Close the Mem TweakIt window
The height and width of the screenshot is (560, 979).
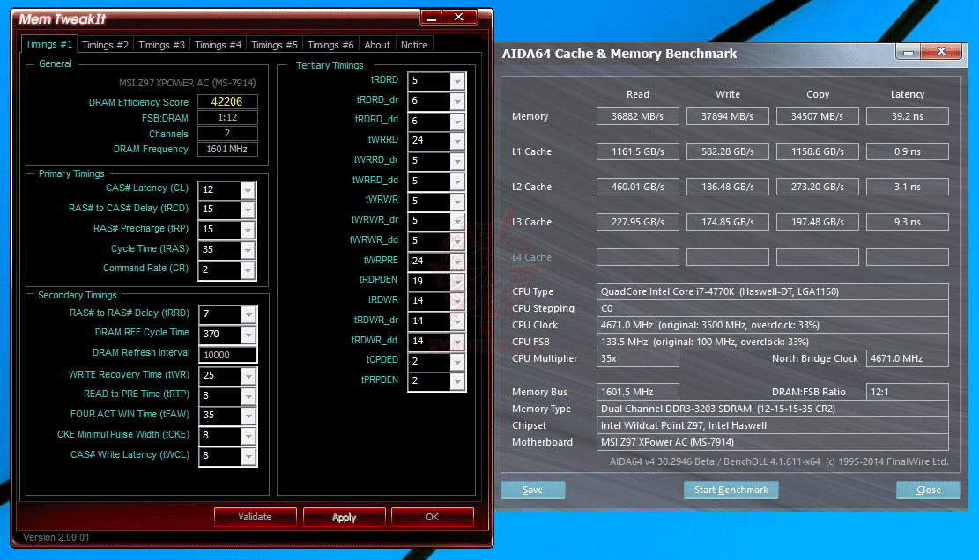coord(459,17)
